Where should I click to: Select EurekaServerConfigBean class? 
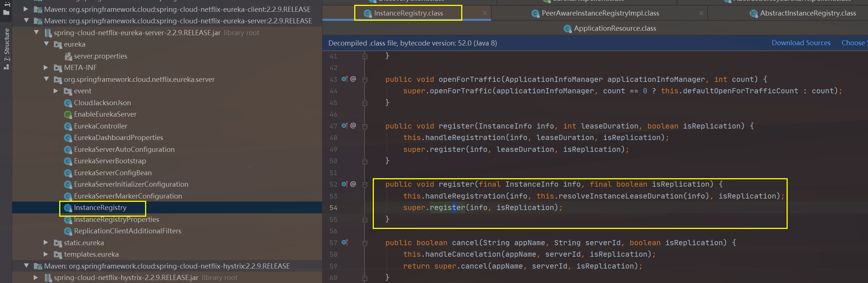[113, 173]
